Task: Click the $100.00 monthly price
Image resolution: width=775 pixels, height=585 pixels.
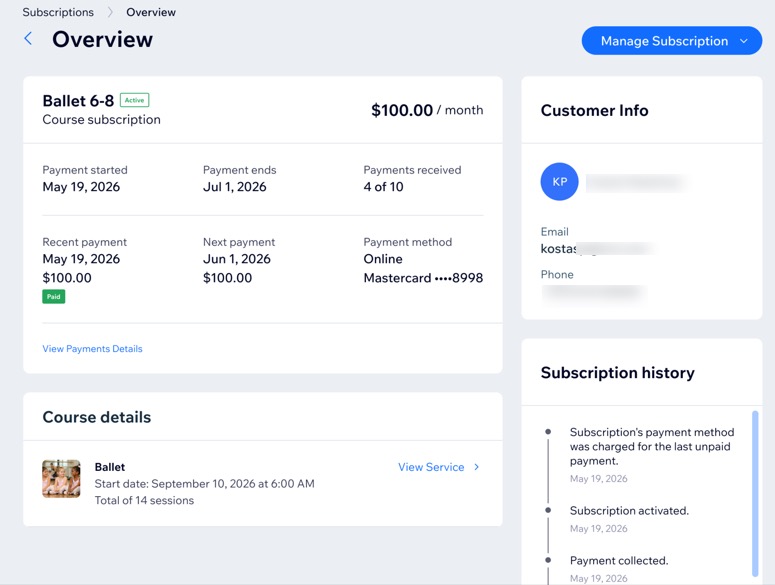Action: 402,110
